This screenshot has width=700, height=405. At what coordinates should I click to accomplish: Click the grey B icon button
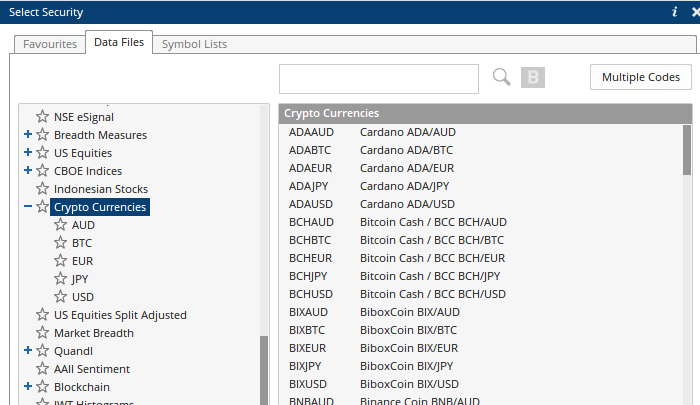[533, 77]
